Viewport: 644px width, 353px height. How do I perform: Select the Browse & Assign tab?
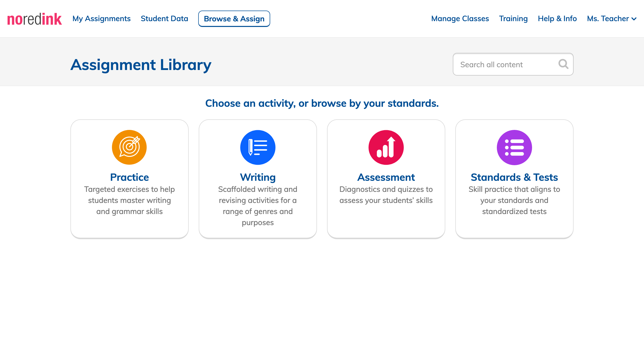click(x=234, y=19)
